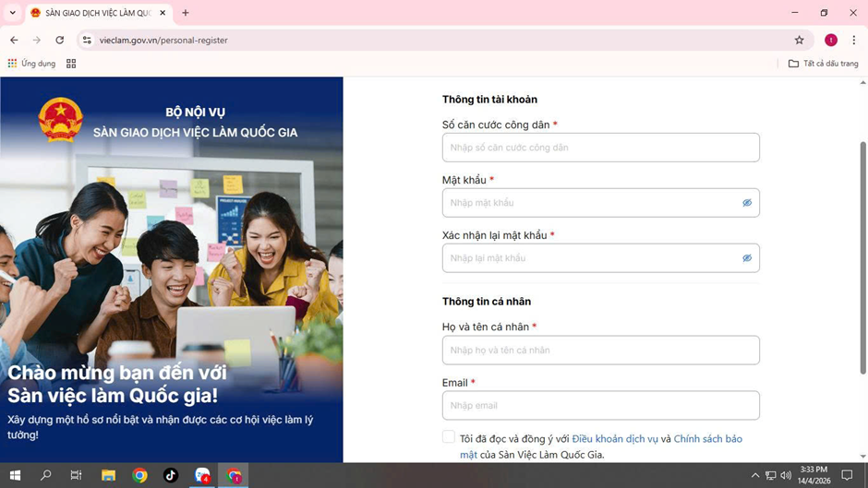Screen dimensions: 868x488
Task: Tick the terms agreement checkbox
Action: click(x=449, y=437)
